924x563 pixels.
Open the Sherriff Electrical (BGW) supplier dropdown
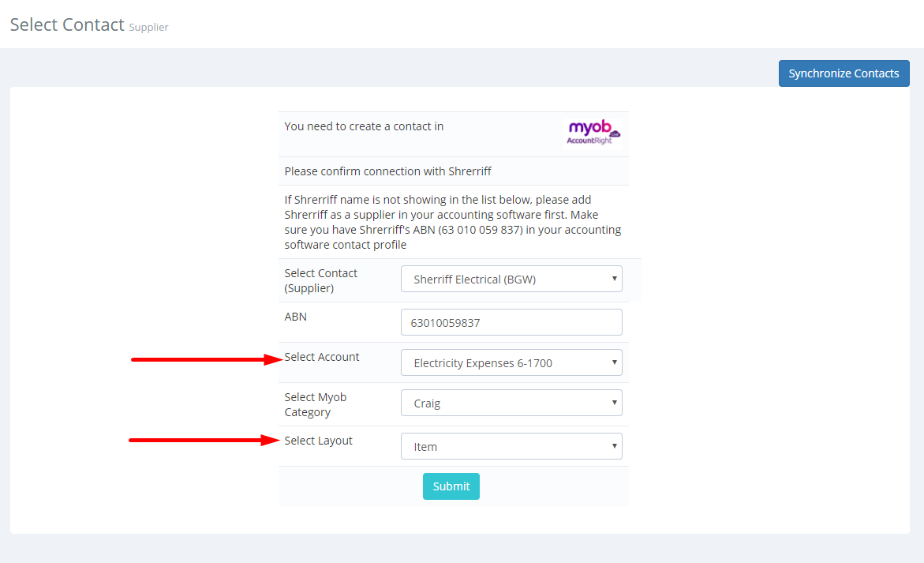pyautogui.click(x=511, y=279)
